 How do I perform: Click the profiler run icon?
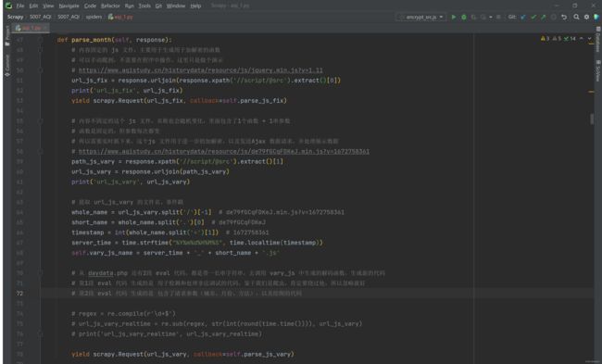click(x=483, y=17)
